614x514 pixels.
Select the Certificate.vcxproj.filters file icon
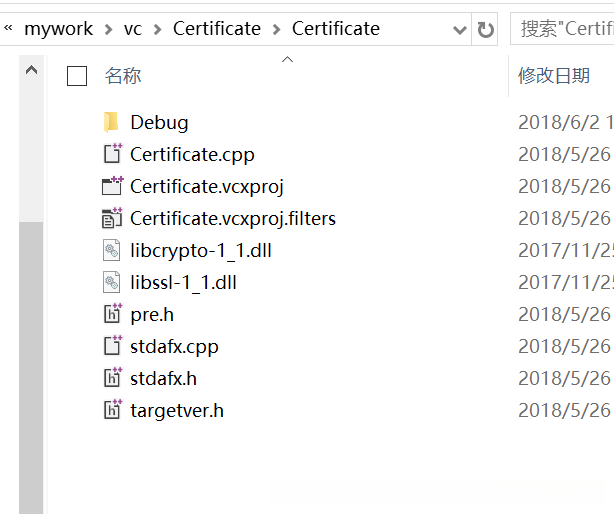tap(111, 218)
